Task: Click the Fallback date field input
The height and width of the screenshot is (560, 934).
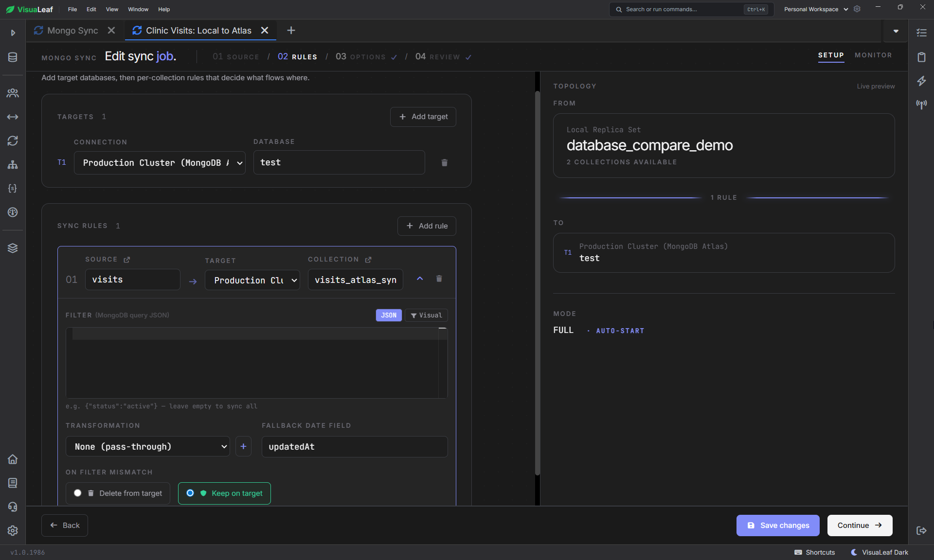Action: tap(355, 446)
